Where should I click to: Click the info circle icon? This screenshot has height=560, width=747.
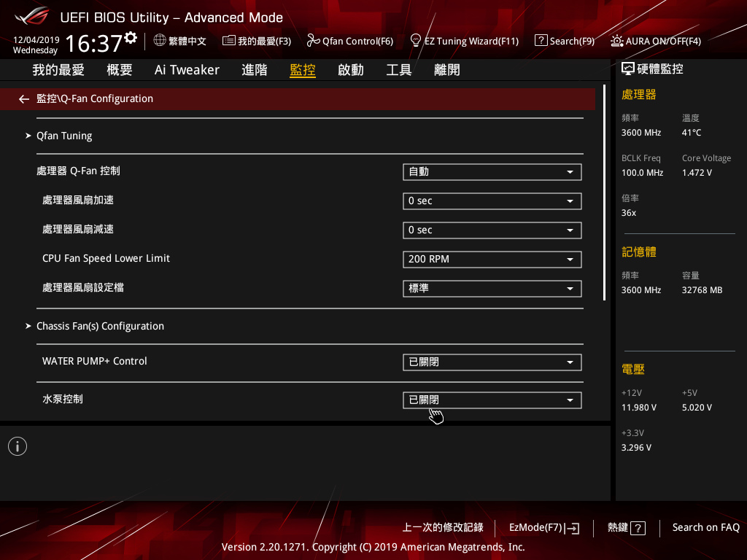(18, 446)
